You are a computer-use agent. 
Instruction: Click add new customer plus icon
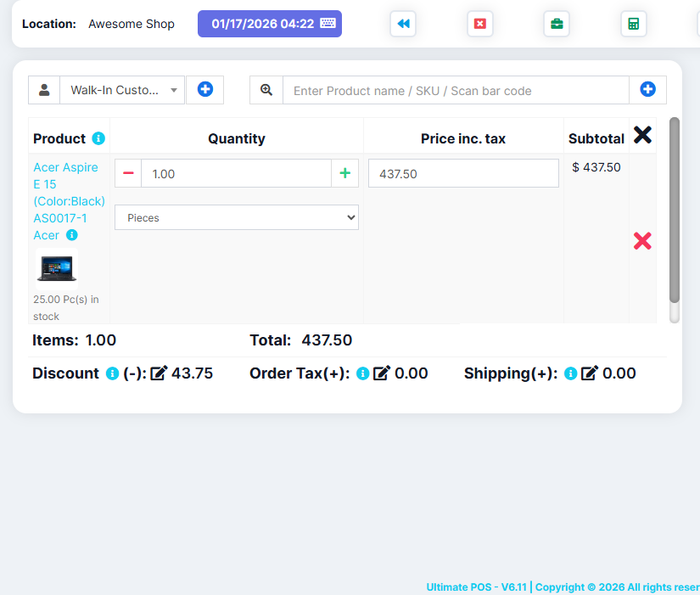(x=204, y=89)
